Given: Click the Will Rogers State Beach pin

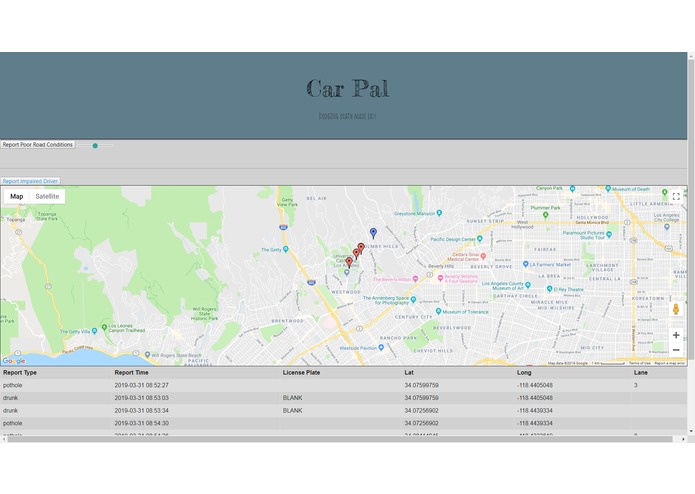Looking at the screenshot, I should pos(148,355).
